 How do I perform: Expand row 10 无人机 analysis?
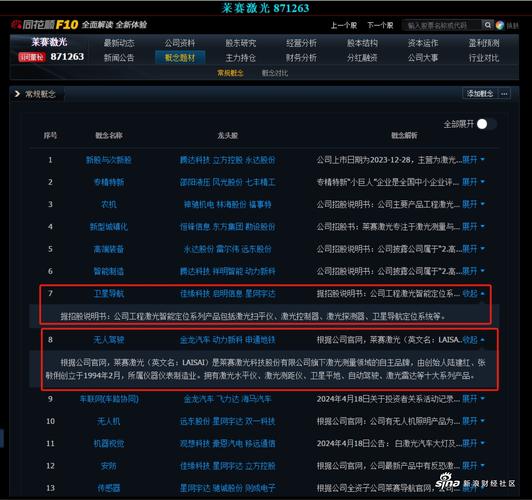(x=473, y=421)
